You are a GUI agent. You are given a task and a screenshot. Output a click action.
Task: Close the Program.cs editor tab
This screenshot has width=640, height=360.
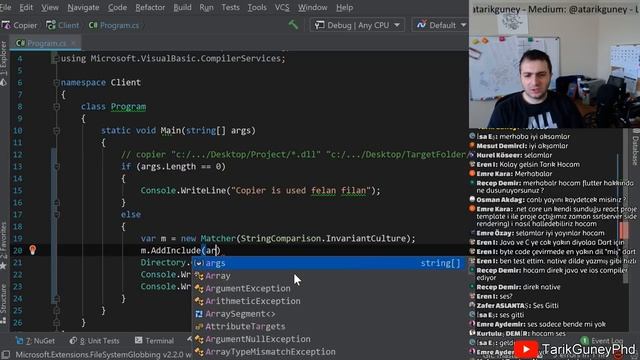(x=74, y=43)
